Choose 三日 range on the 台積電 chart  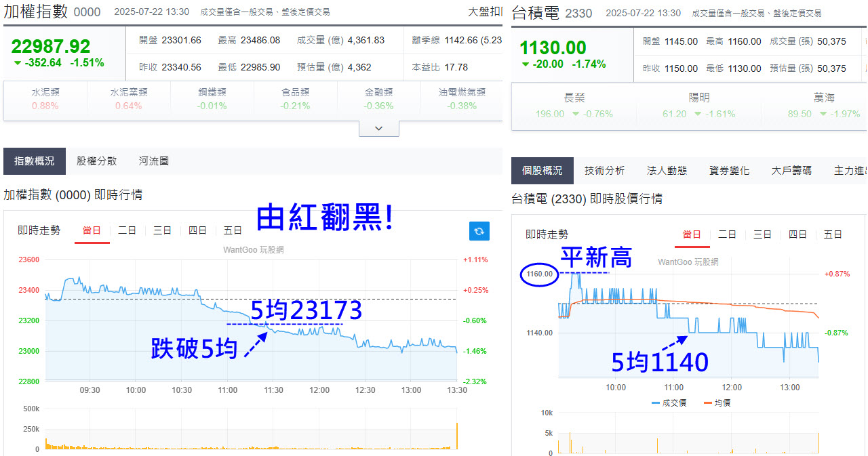tap(762, 234)
